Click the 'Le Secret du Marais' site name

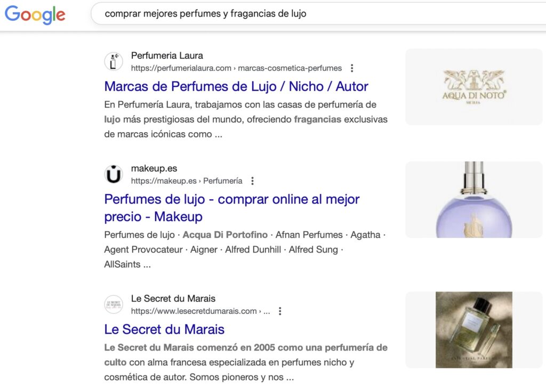pyautogui.click(x=173, y=298)
